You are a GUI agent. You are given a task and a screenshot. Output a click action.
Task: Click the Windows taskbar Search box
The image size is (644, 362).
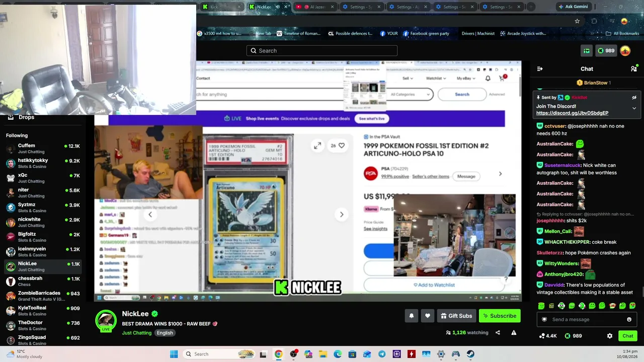219,354
